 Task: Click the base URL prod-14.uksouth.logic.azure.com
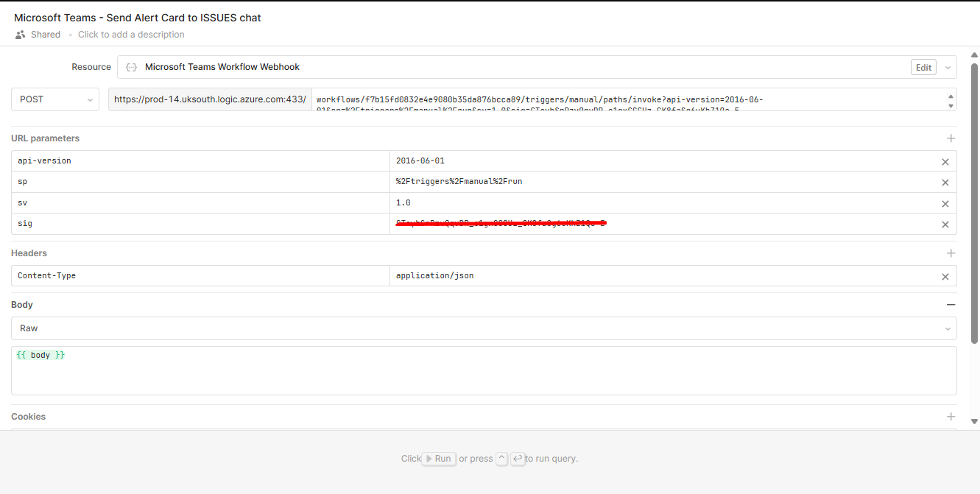210,99
